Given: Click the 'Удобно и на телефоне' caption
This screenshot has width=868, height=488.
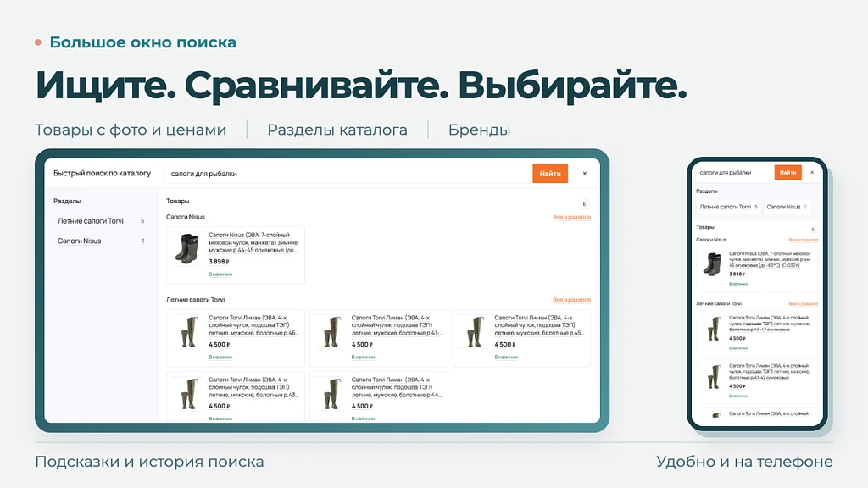Looking at the screenshot, I should [x=744, y=462].
